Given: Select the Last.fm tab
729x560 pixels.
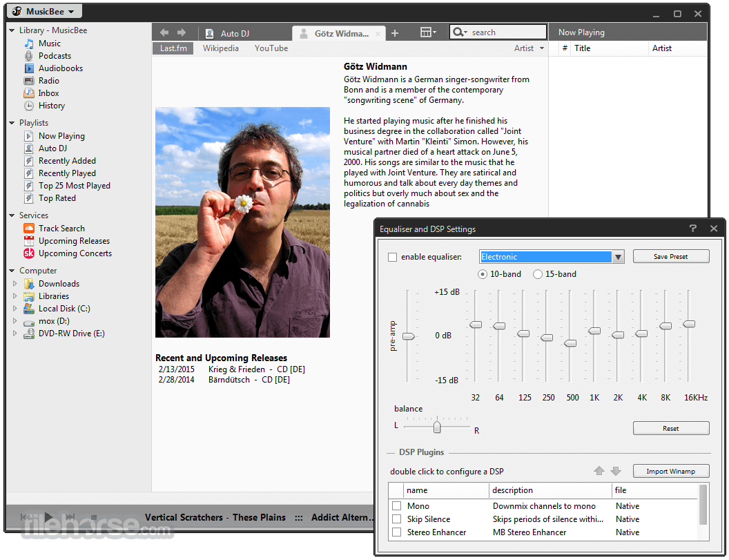Looking at the screenshot, I should pos(173,48).
